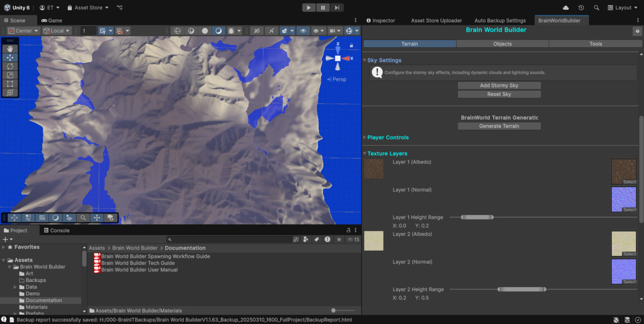This screenshot has height=324, width=644.
Task: Open version history (undo history) icon
Action: (x=581, y=8)
